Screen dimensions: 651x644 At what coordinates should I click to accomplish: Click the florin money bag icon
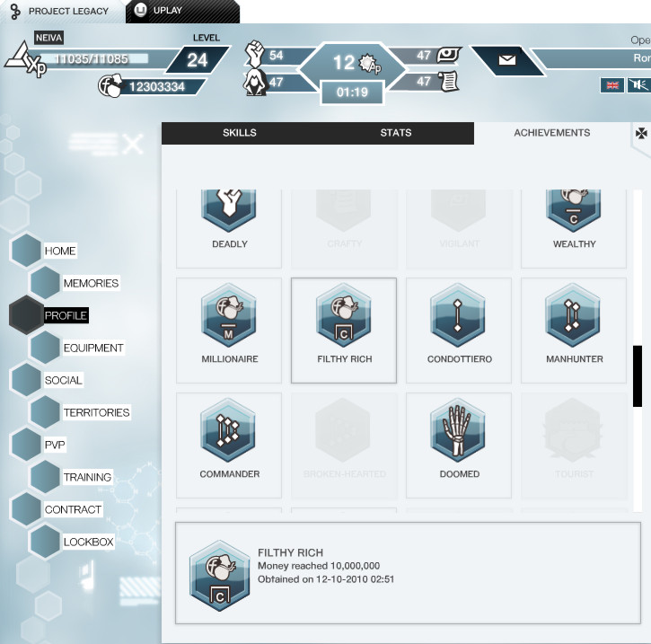tap(110, 86)
